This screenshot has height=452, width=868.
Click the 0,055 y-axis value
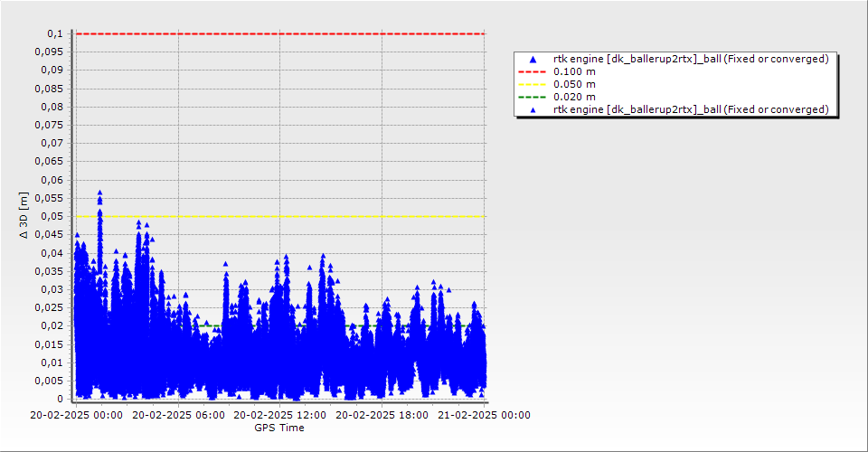click(x=49, y=198)
